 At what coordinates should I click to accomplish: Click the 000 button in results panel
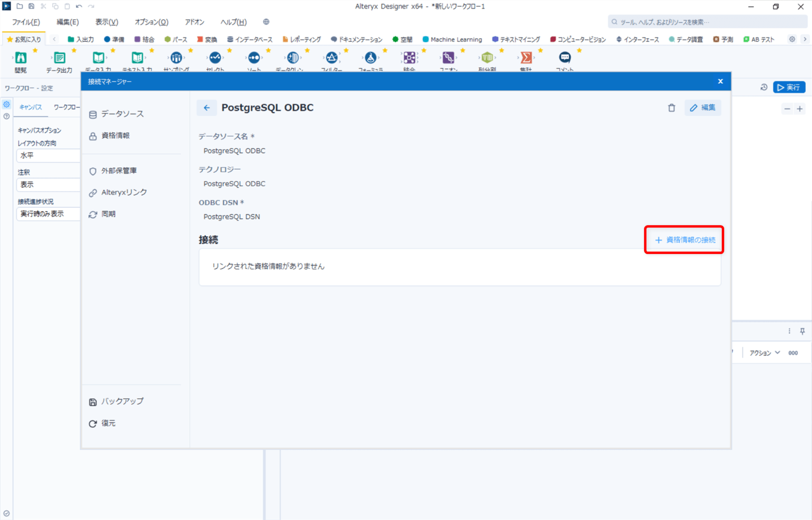point(793,353)
